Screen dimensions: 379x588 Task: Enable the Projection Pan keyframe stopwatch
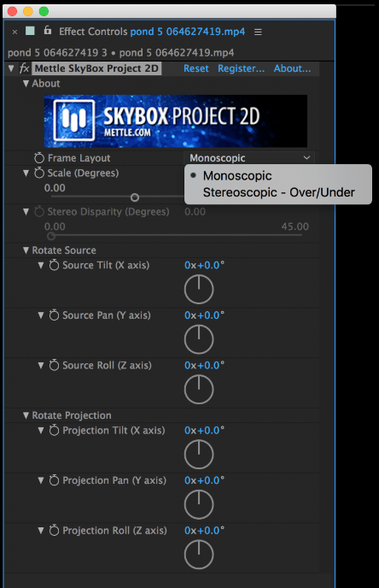pyautogui.click(x=55, y=480)
